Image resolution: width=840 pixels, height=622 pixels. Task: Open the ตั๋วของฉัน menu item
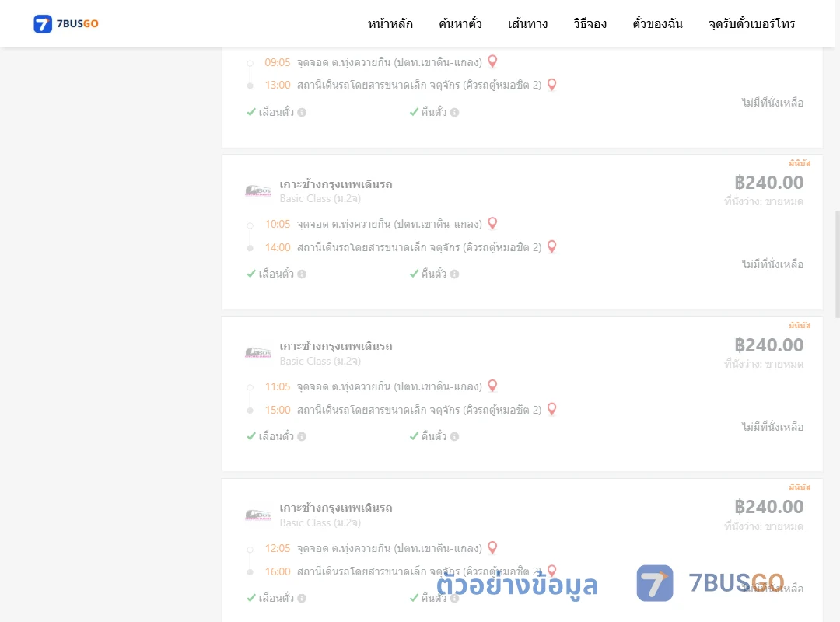click(x=657, y=23)
